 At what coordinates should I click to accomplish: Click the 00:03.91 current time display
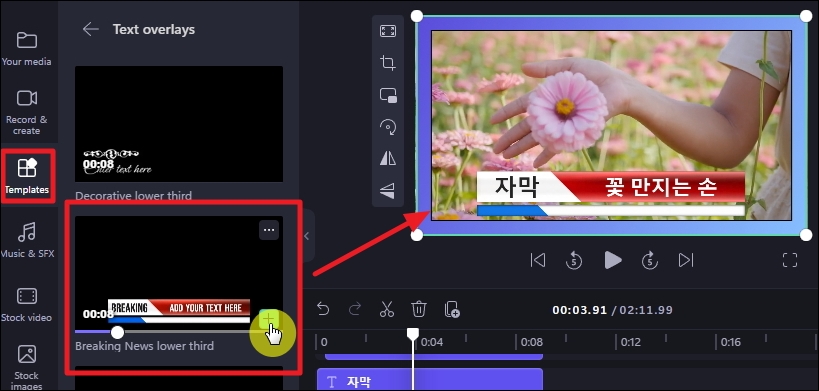579,310
